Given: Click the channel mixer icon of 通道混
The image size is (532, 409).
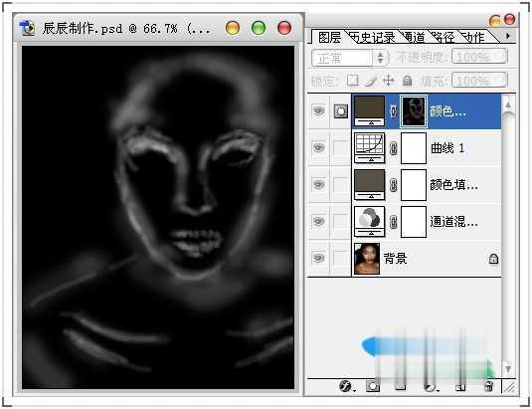Looking at the screenshot, I should point(369,221).
